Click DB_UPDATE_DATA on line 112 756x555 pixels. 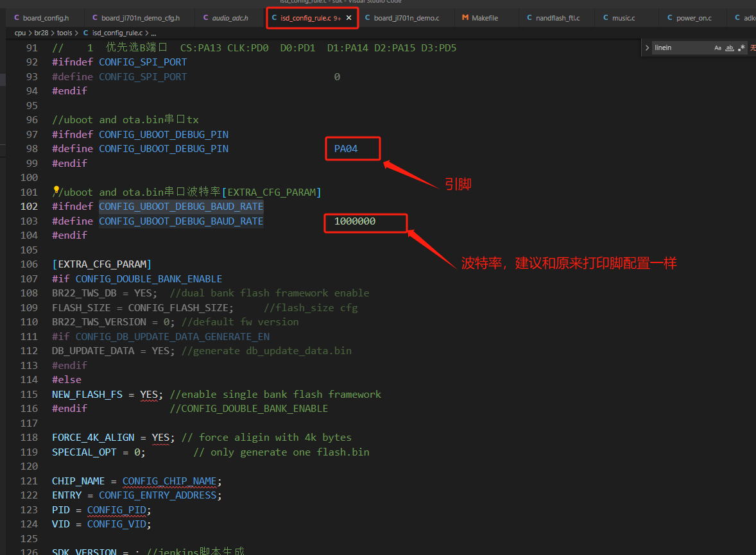pyautogui.click(x=93, y=351)
